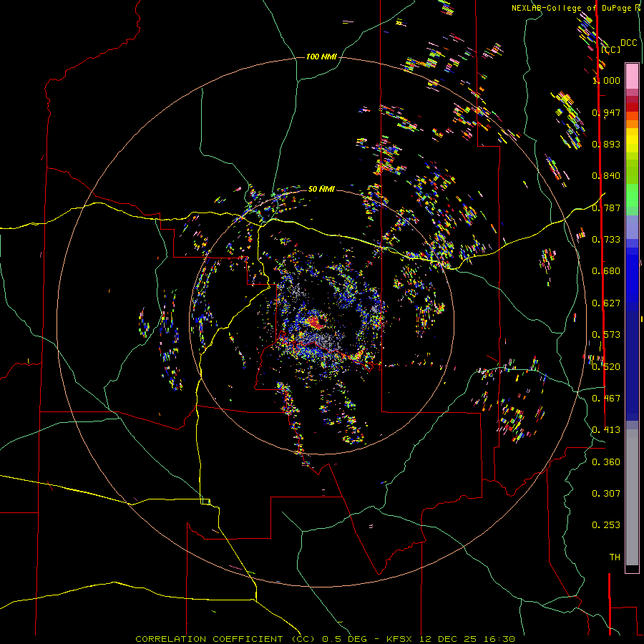Click the 100 NMI range ring label
This screenshot has height=644, width=644.
tap(321, 57)
